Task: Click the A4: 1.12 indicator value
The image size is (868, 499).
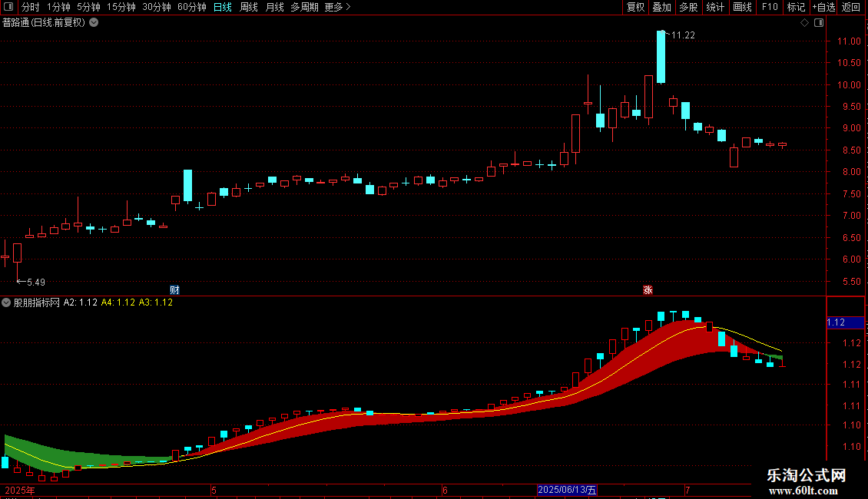Action: 118,302
